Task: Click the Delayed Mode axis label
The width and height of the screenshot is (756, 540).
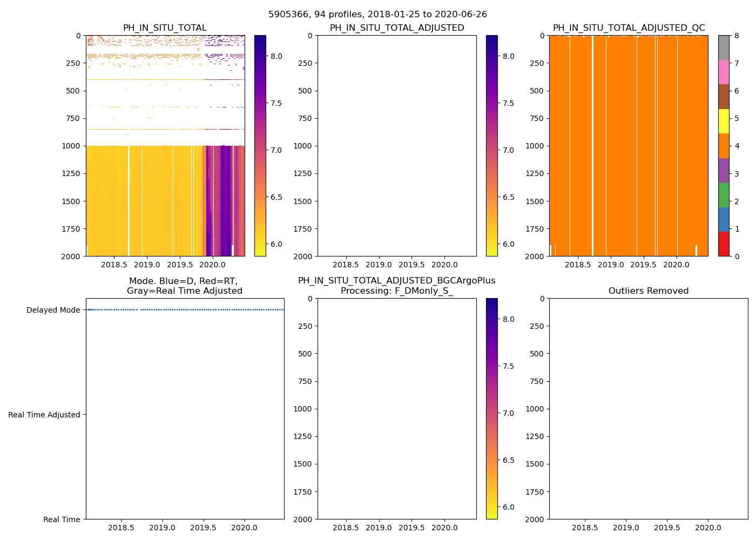Action: 53,310
